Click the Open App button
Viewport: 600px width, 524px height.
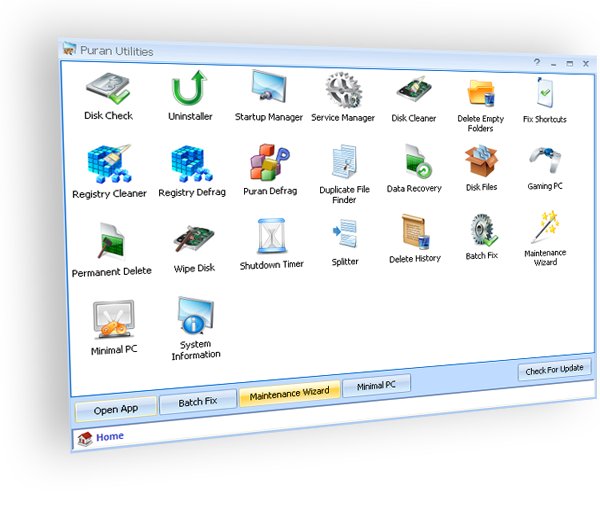pyautogui.click(x=116, y=410)
